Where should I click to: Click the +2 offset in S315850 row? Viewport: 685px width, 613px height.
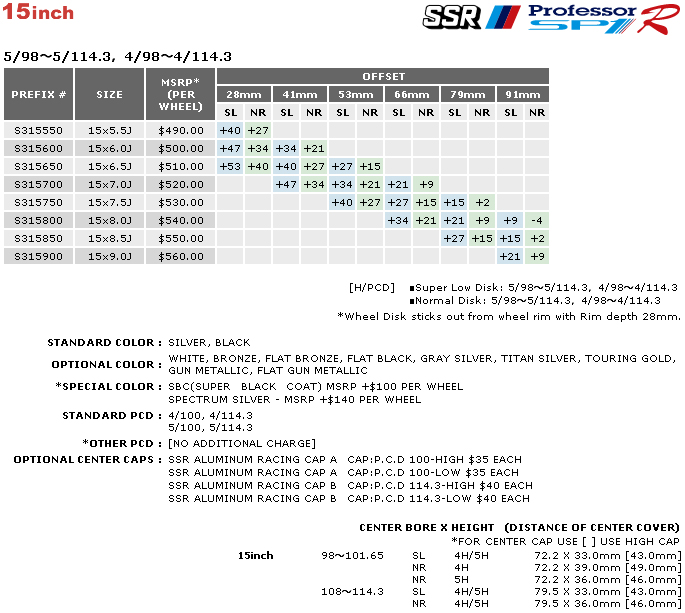[537, 238]
